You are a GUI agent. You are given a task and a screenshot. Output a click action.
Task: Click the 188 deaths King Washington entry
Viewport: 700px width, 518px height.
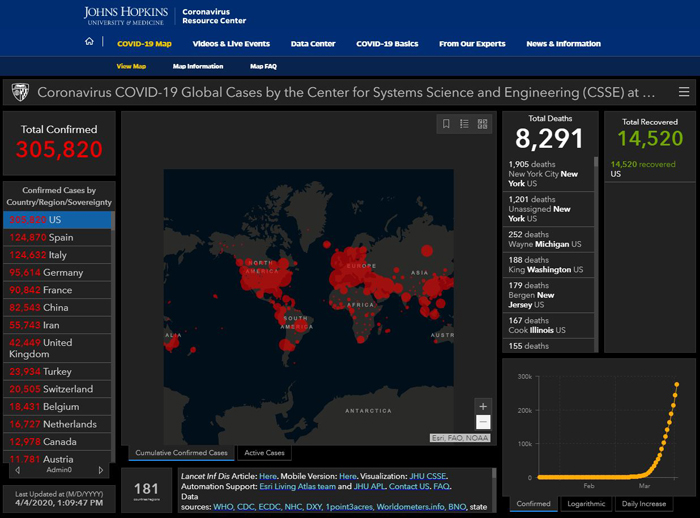point(548,265)
